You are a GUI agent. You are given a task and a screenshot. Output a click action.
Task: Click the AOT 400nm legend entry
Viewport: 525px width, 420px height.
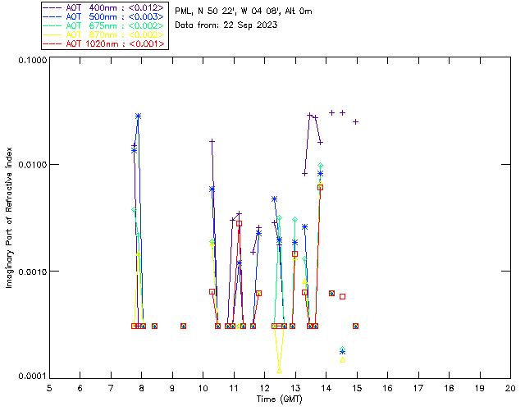click(x=104, y=7)
